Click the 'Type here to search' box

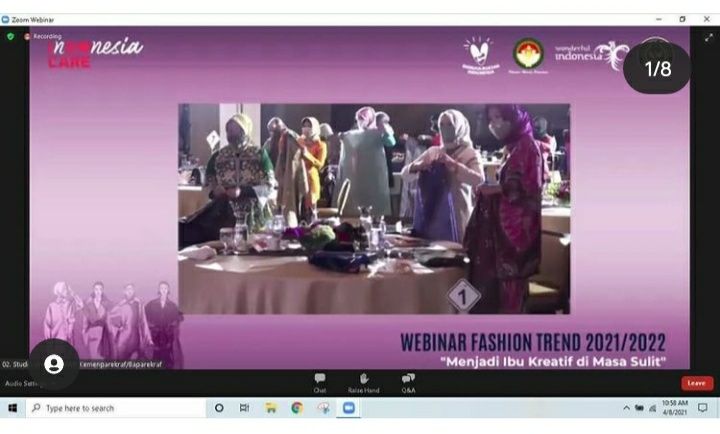click(112, 408)
